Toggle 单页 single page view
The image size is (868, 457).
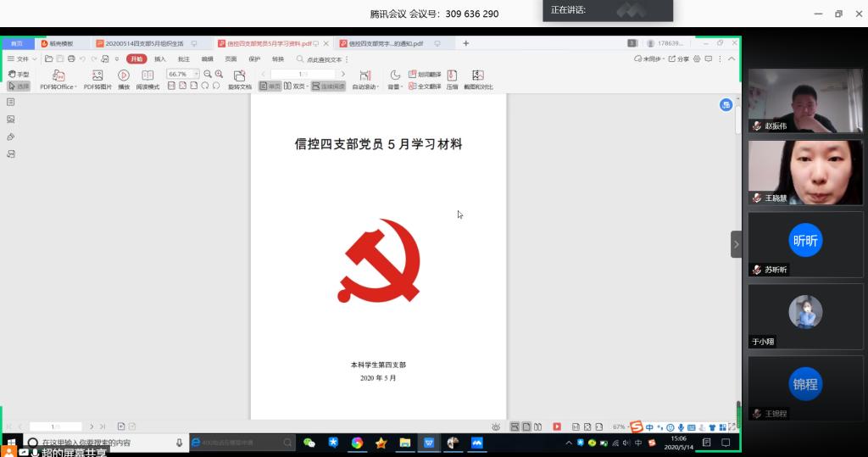[x=270, y=86]
